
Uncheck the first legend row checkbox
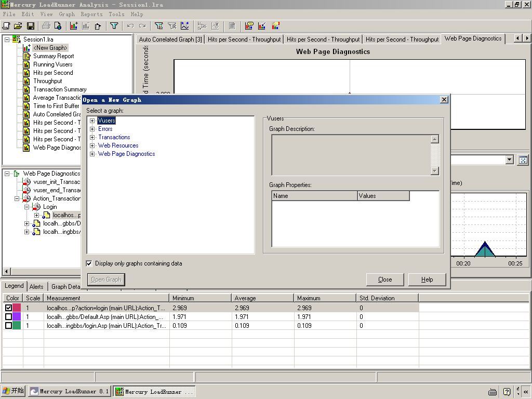pyautogui.click(x=8, y=308)
